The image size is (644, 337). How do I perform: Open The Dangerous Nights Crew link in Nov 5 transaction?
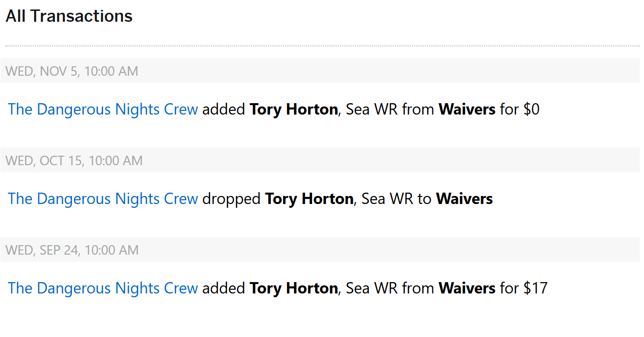(x=103, y=109)
